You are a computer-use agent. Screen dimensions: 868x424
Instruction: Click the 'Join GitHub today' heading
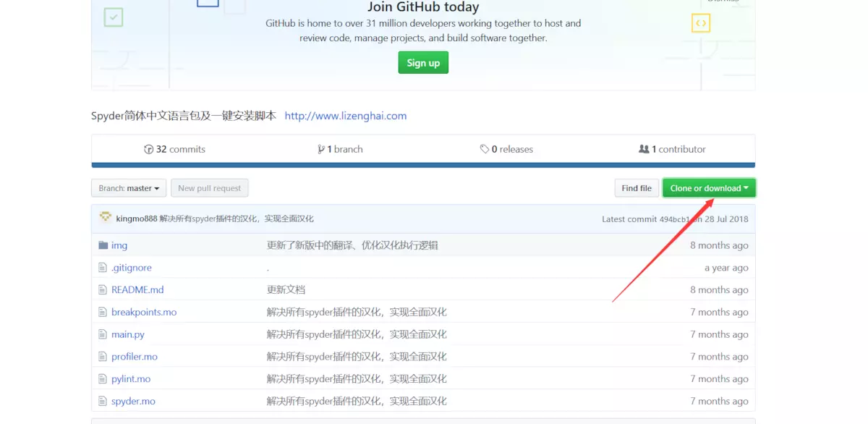point(423,7)
